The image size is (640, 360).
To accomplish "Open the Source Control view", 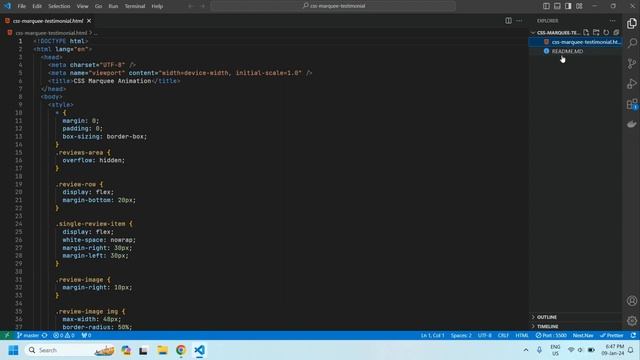I will point(631,63).
